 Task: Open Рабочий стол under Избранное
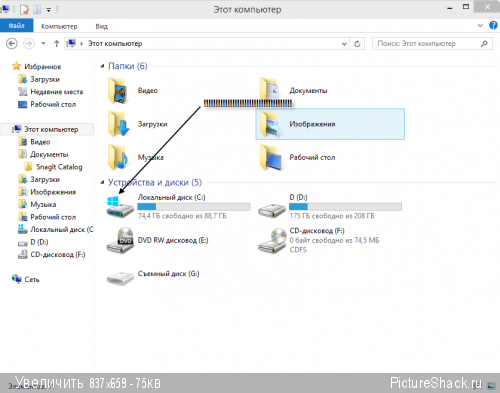click(x=53, y=104)
